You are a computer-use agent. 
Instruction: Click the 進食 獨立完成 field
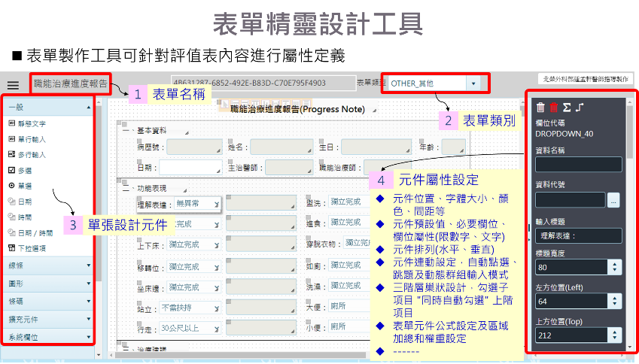pos(348,223)
